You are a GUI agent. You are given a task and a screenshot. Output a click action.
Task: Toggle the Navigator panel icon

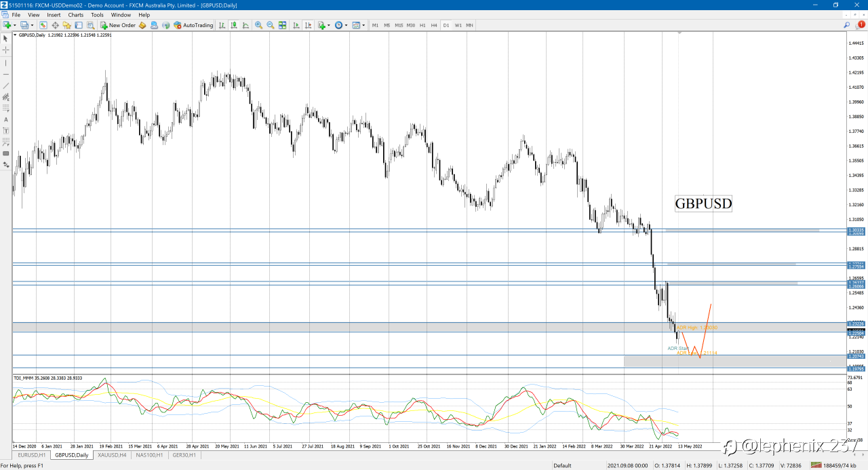[x=66, y=25]
